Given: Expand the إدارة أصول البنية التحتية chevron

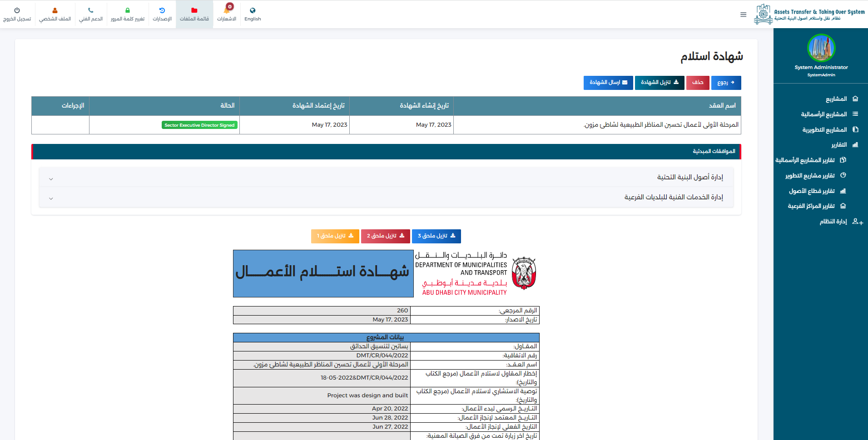Looking at the screenshot, I should [x=51, y=179].
